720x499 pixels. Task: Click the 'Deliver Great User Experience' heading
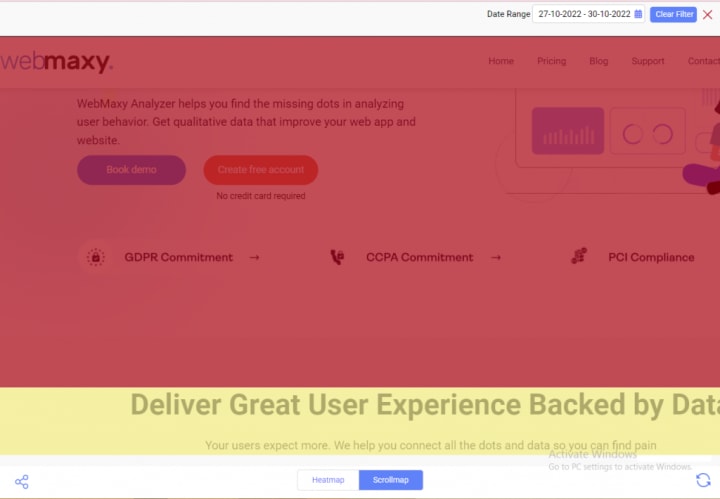(x=425, y=405)
